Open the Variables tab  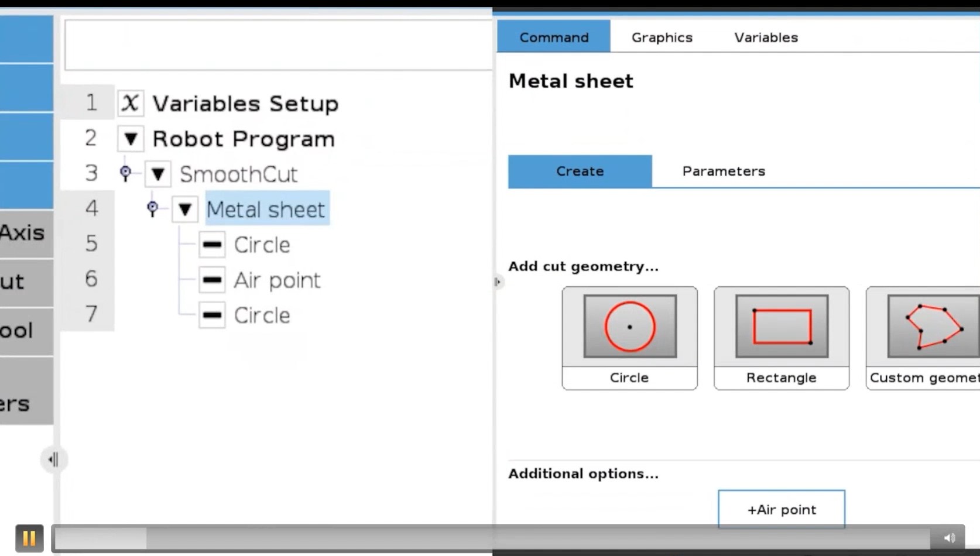tap(766, 37)
